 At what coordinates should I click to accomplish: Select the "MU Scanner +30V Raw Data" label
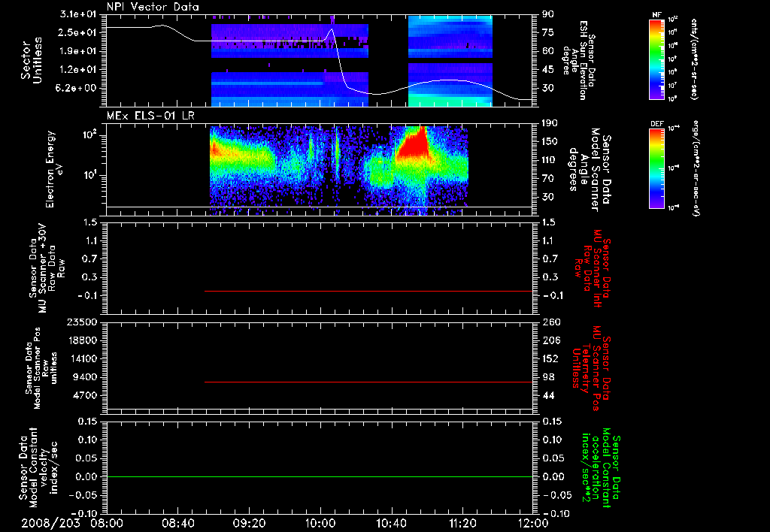click(x=47, y=268)
